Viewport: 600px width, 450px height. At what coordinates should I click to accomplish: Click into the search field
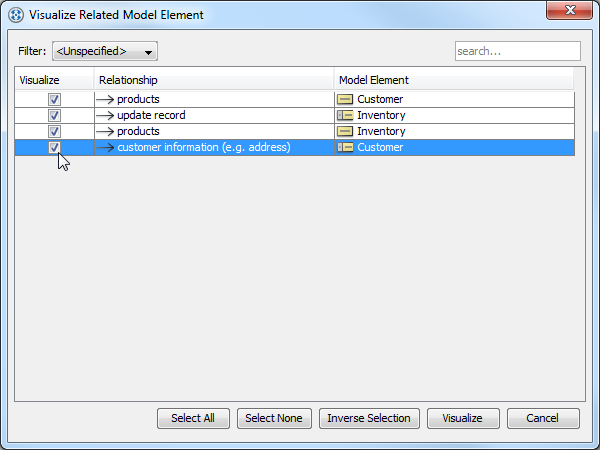tap(518, 51)
